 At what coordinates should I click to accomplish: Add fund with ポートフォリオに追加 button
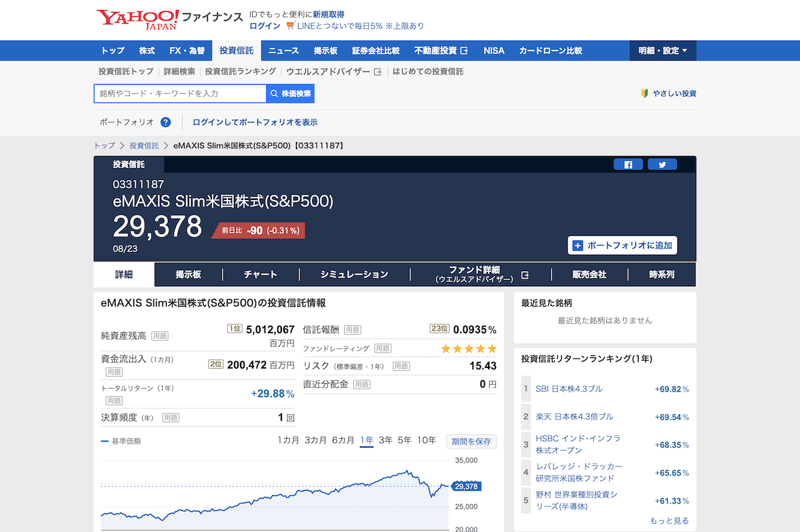[623, 245]
